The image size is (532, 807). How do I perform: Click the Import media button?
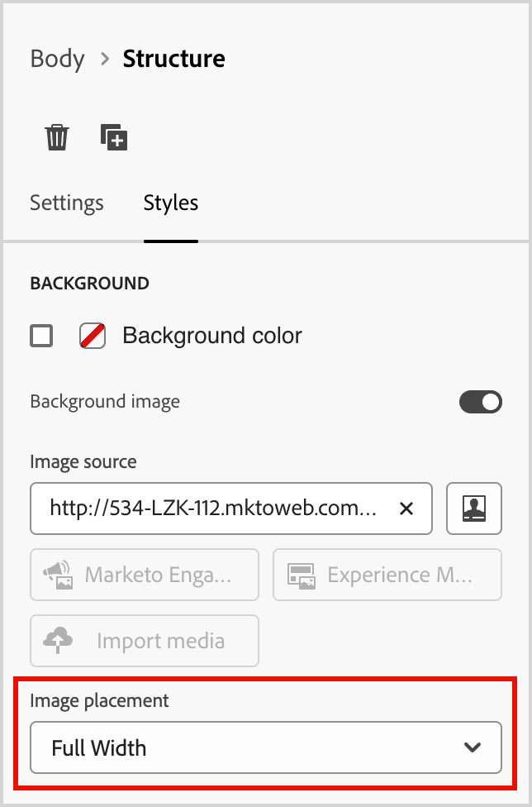pyautogui.click(x=144, y=641)
